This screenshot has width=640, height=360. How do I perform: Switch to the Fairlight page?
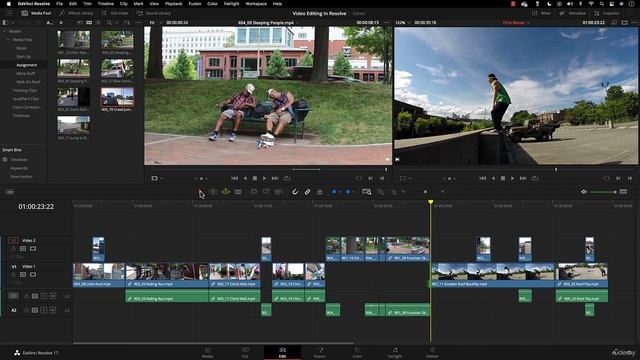click(x=395, y=353)
